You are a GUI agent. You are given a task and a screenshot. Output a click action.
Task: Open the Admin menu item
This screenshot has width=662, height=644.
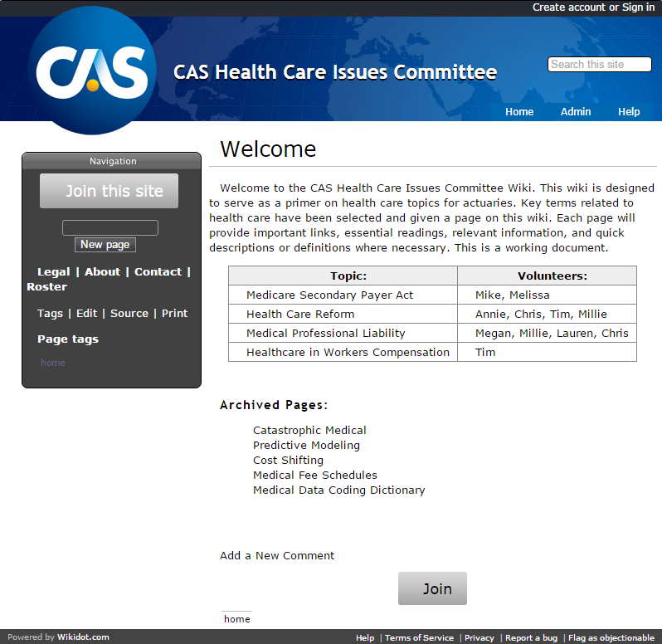tap(576, 111)
